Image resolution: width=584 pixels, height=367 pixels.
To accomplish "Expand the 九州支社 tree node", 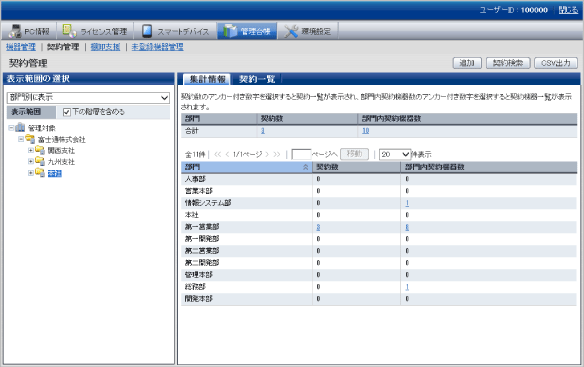I will (31, 161).
